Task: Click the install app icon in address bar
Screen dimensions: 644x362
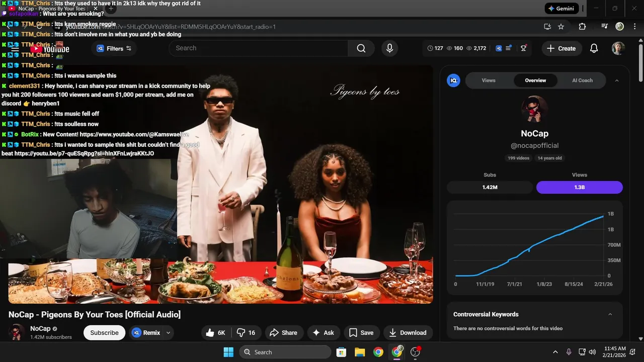Action: click(547, 27)
